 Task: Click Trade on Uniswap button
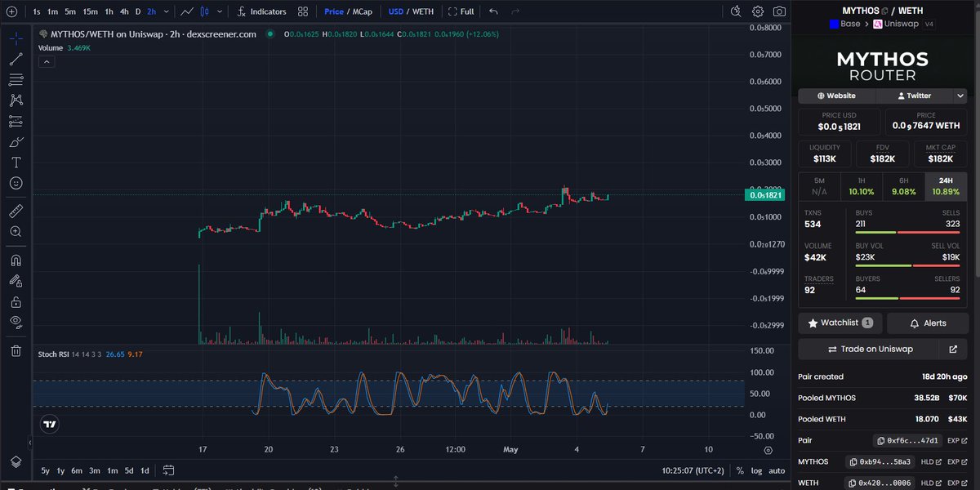(x=871, y=349)
